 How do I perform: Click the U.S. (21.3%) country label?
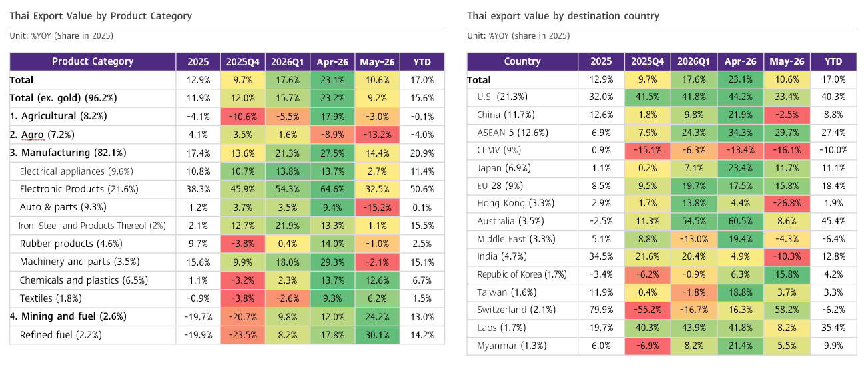tap(505, 97)
